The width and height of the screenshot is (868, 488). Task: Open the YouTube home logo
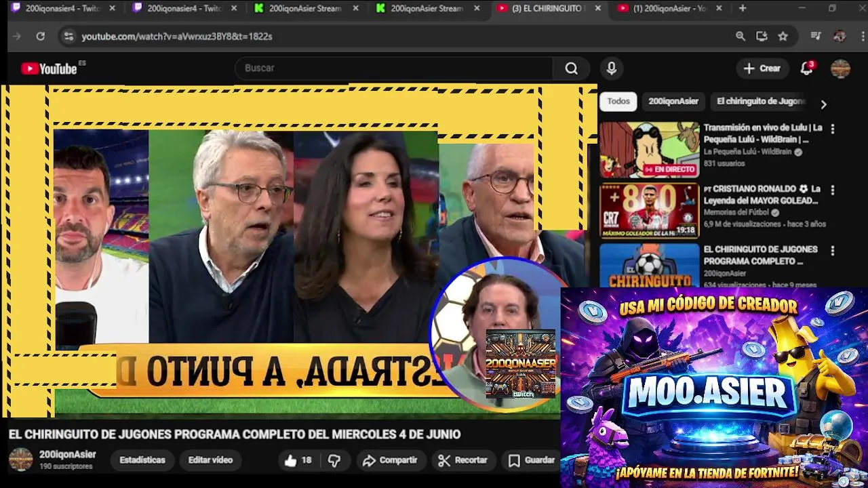pyautogui.click(x=48, y=68)
